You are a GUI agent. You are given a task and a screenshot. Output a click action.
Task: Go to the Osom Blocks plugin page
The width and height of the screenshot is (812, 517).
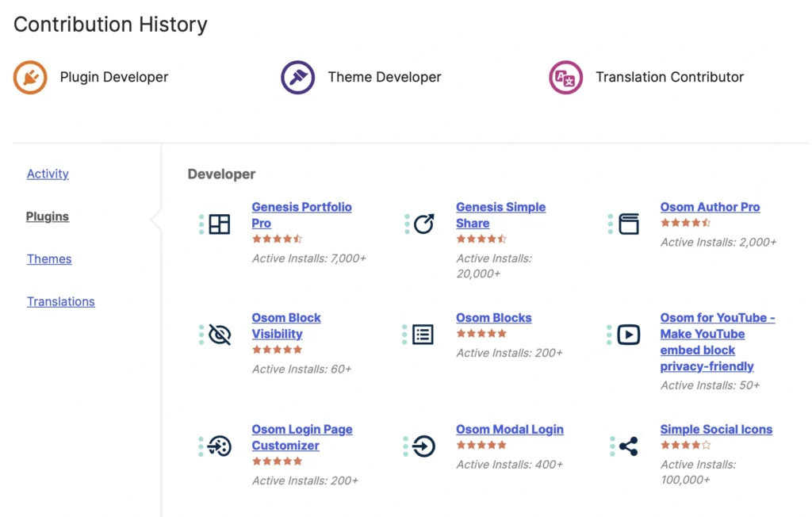493,317
